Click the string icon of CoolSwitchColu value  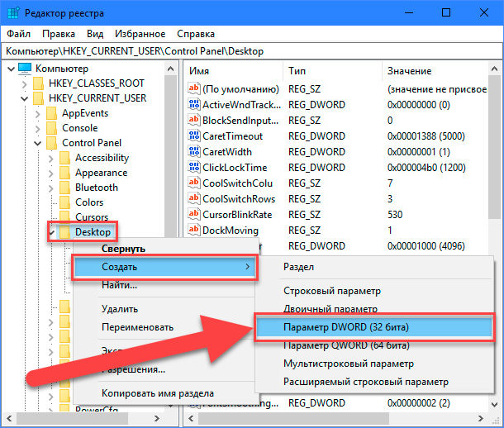(194, 183)
